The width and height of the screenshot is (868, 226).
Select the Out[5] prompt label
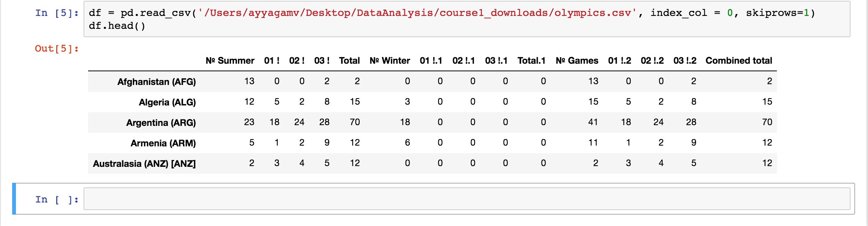[57, 49]
